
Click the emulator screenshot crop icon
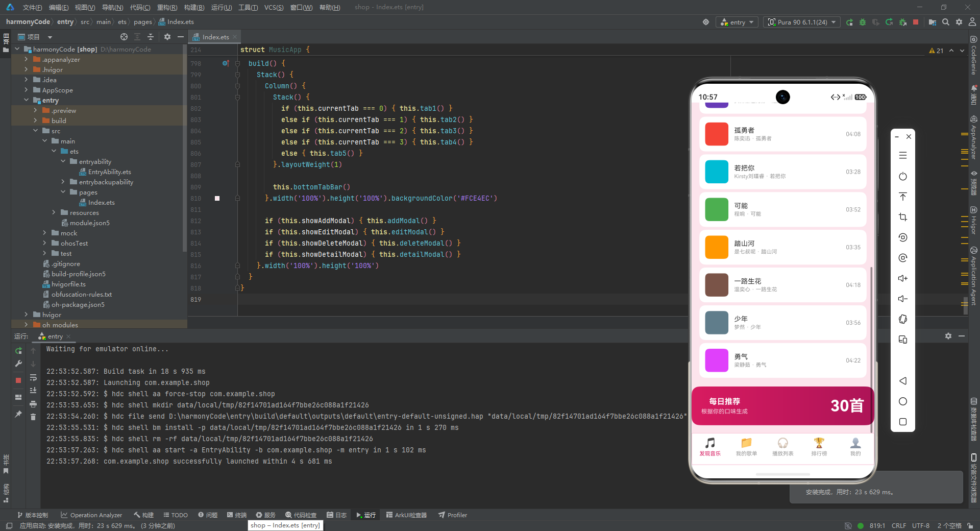(x=903, y=217)
